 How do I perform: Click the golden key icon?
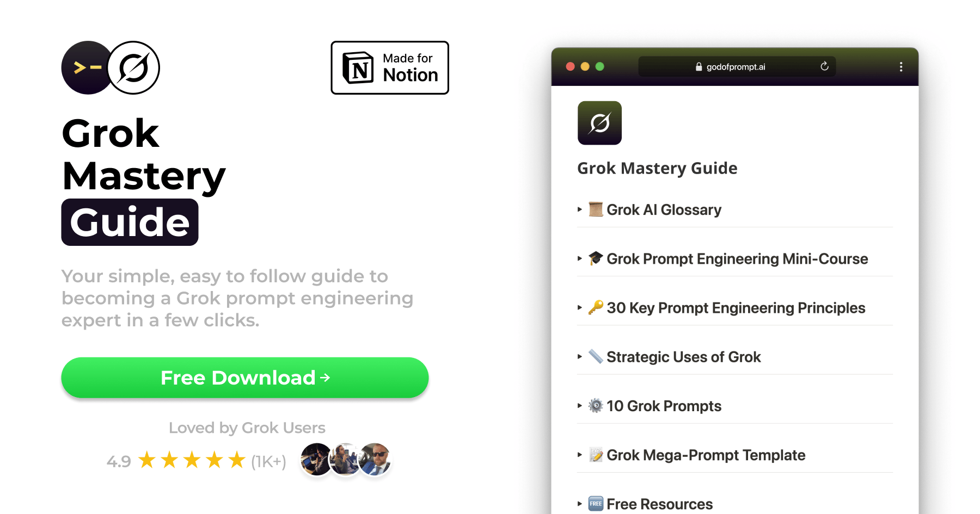(x=596, y=307)
